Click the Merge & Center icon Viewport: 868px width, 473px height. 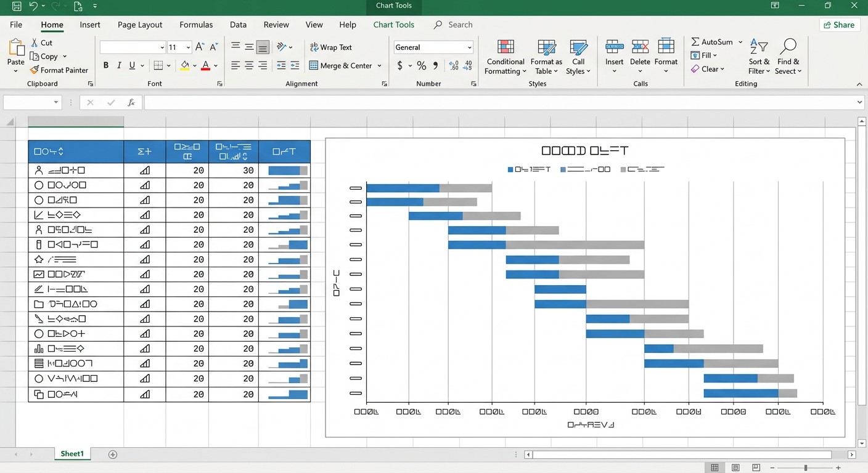click(314, 65)
